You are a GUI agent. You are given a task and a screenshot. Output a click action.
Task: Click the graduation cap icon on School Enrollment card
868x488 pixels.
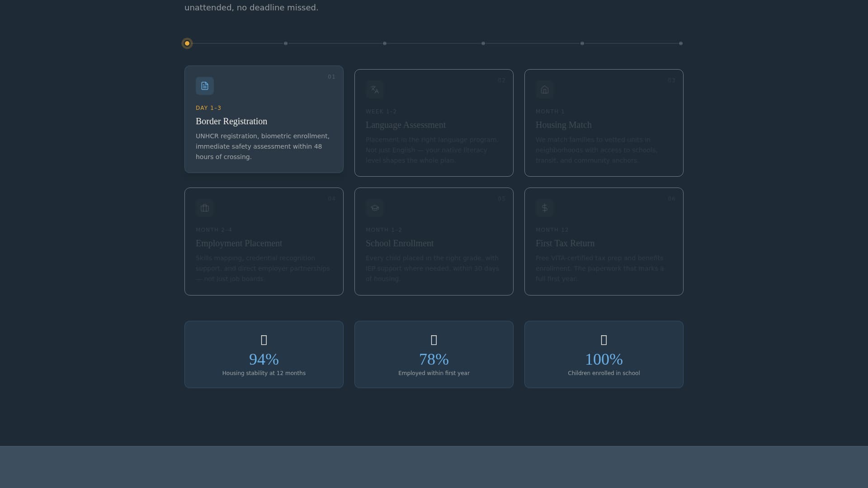click(374, 208)
